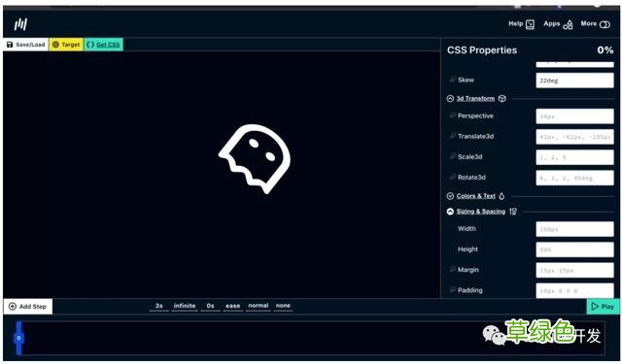Click the Padding input field

click(574, 290)
